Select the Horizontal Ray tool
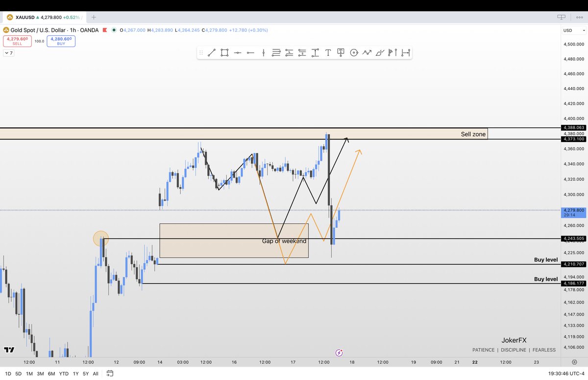The width and height of the screenshot is (588, 380). coord(250,52)
